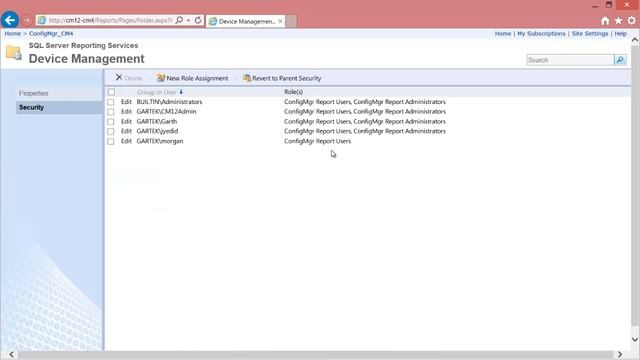Viewport: 640px width, 360px height.
Task: Click the scroll right arrow on horizontal scrollbar
Action: [x=620, y=354]
